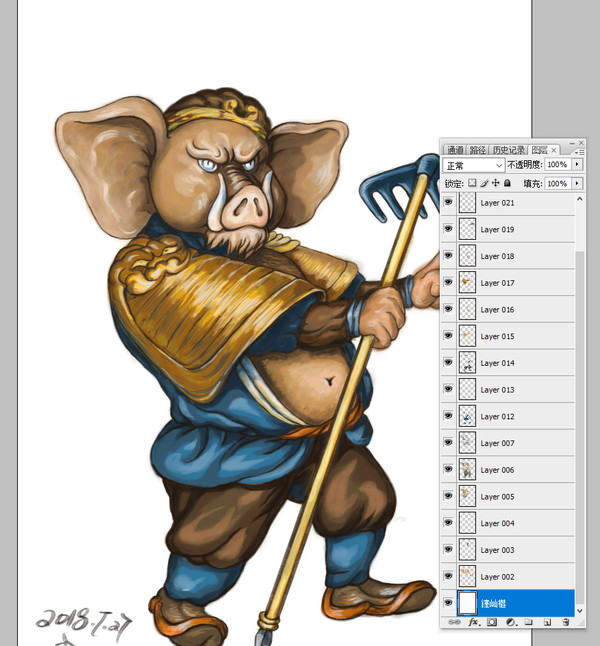
Task: Hide Layer 019 visibility eye
Action: [x=448, y=229]
